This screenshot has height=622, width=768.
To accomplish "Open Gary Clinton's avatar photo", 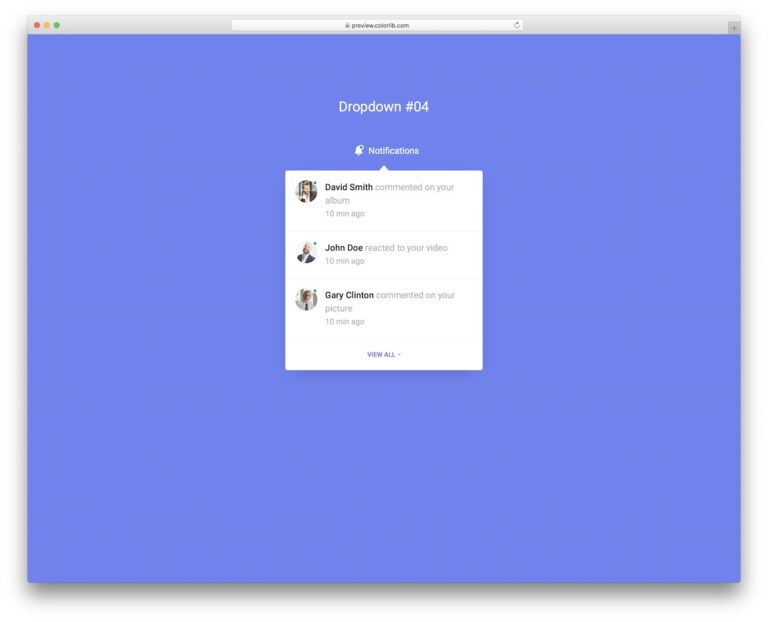I will point(306,299).
